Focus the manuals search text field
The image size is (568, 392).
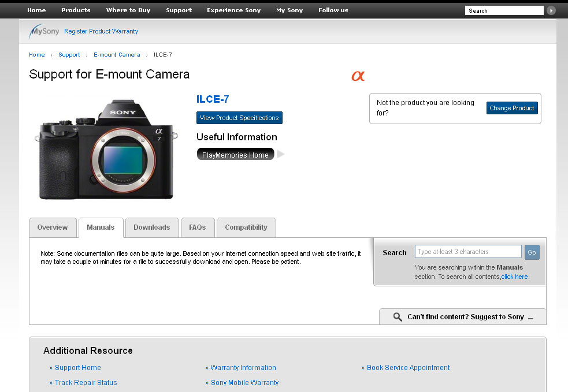468,252
